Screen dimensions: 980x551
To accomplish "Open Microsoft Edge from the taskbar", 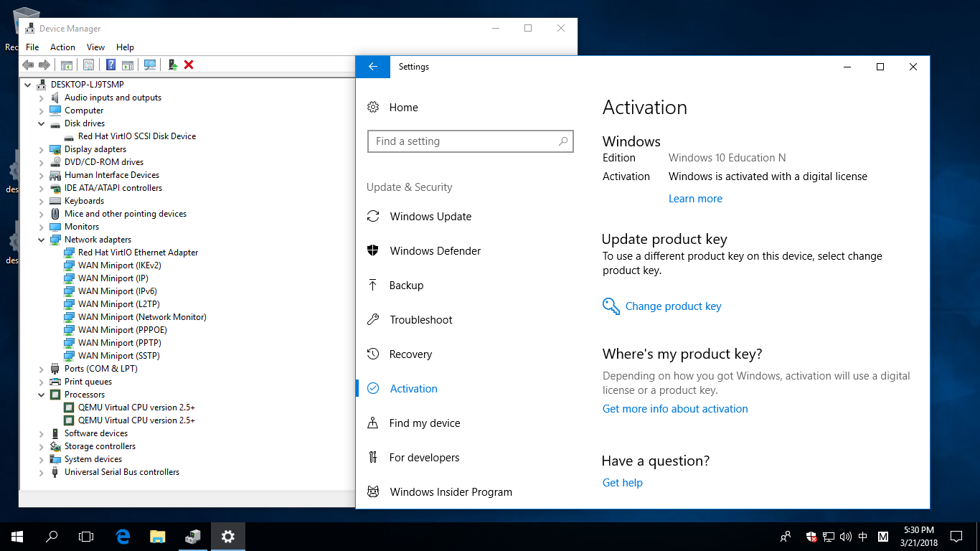I will pyautogui.click(x=123, y=537).
